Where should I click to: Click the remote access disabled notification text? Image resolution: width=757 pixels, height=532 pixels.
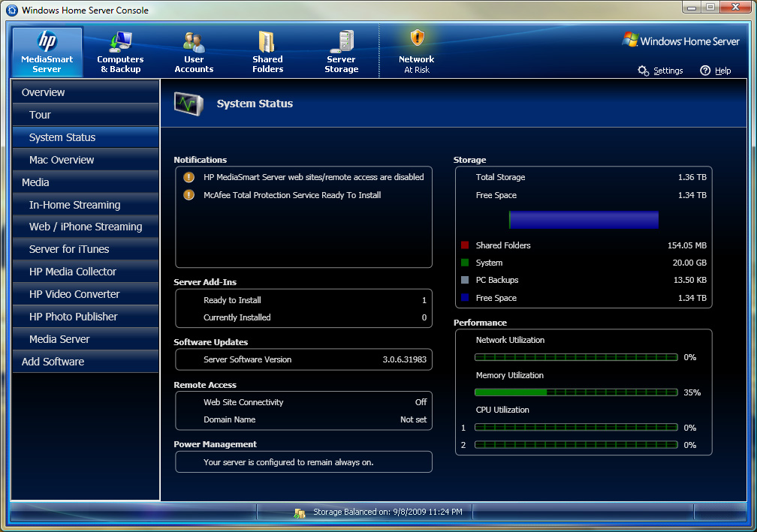(313, 177)
